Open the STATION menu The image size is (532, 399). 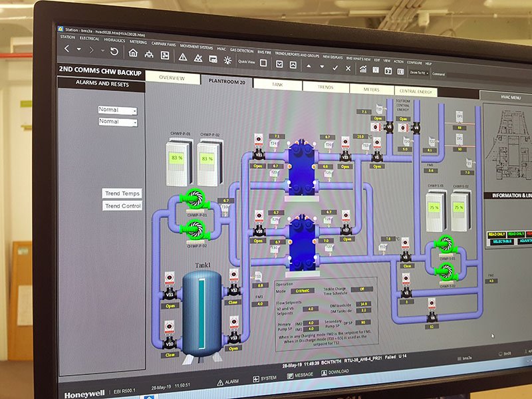coord(68,37)
